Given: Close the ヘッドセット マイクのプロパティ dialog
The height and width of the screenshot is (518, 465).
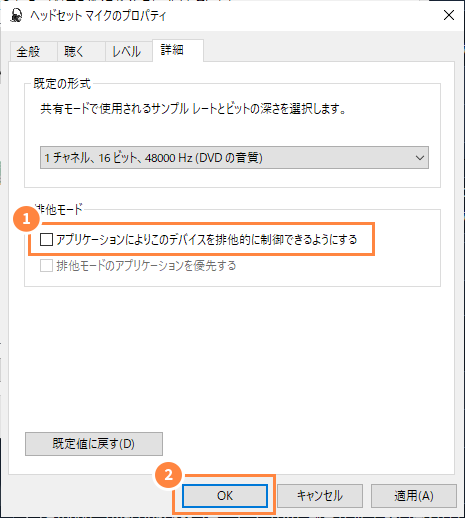Looking at the screenshot, I should click(x=449, y=15).
